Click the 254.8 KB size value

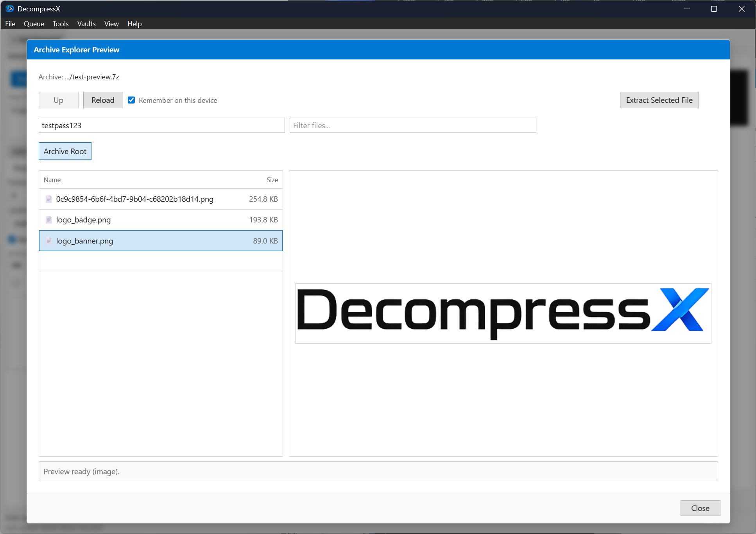coord(263,199)
